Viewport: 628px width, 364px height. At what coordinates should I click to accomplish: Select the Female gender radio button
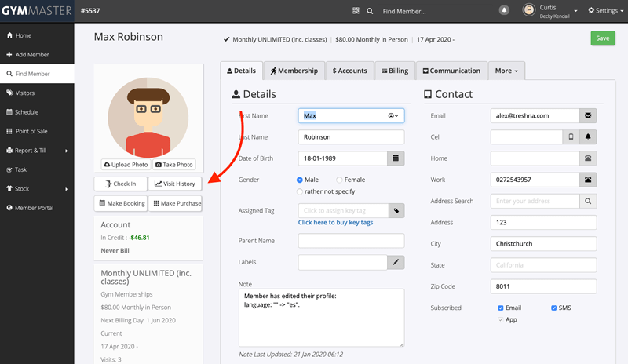[x=339, y=180]
